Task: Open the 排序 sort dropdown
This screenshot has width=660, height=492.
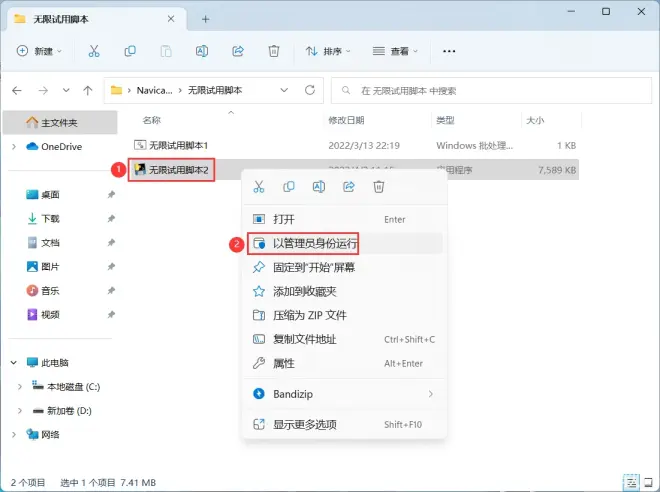Action: [328, 51]
